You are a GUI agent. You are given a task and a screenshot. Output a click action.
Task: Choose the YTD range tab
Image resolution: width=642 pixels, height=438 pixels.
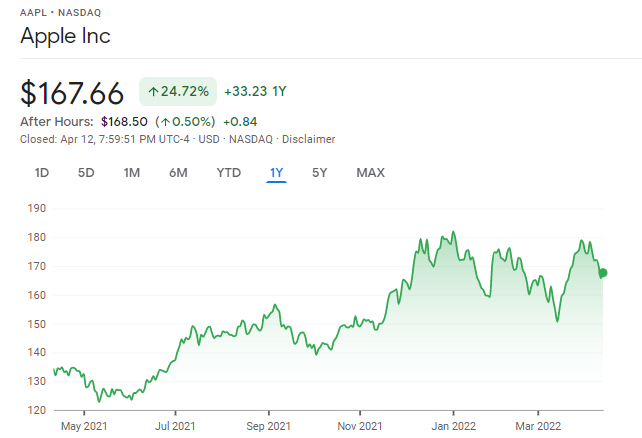click(229, 173)
